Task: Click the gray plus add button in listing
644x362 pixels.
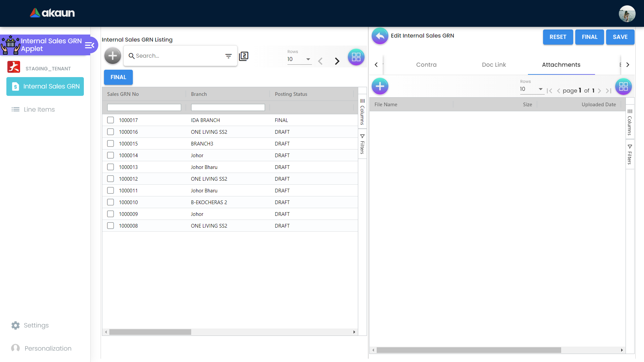Action: [x=113, y=56]
